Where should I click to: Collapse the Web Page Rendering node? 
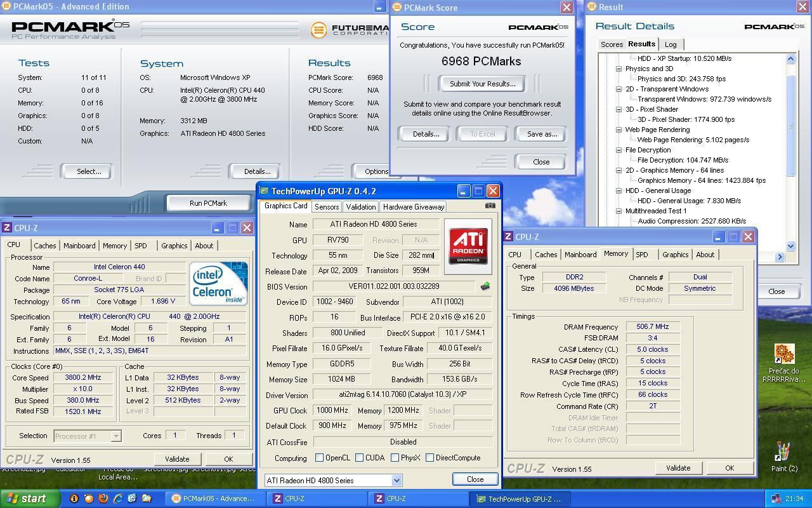(619, 130)
